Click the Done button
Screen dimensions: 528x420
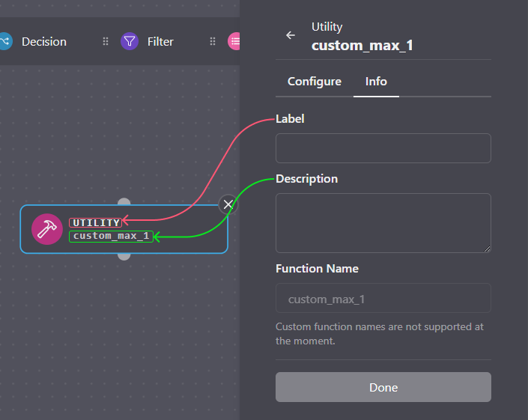[x=383, y=387]
